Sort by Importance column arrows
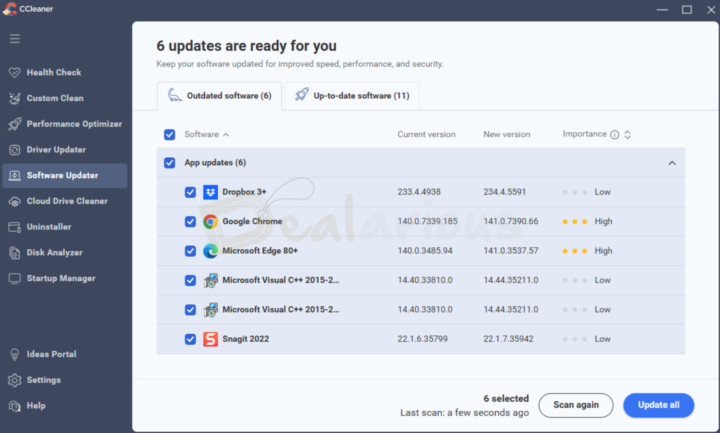720x433 pixels. point(628,135)
